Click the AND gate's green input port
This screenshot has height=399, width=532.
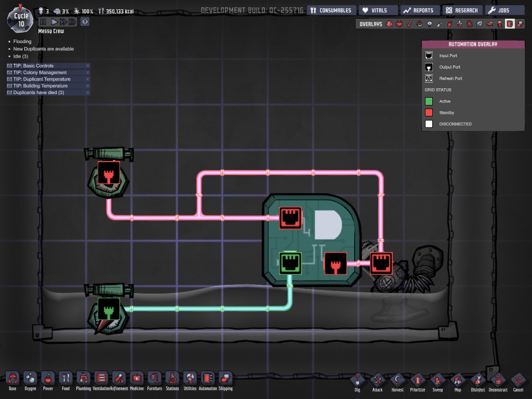click(x=290, y=262)
